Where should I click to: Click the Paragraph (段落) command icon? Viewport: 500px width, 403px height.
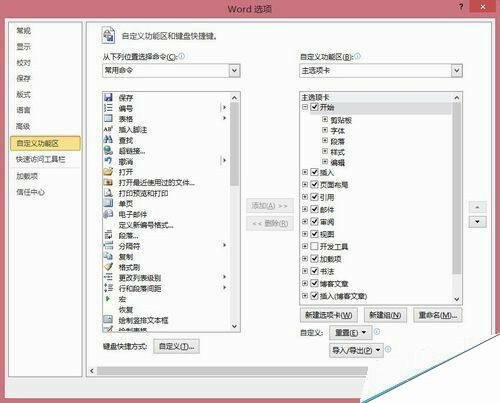click(108, 235)
